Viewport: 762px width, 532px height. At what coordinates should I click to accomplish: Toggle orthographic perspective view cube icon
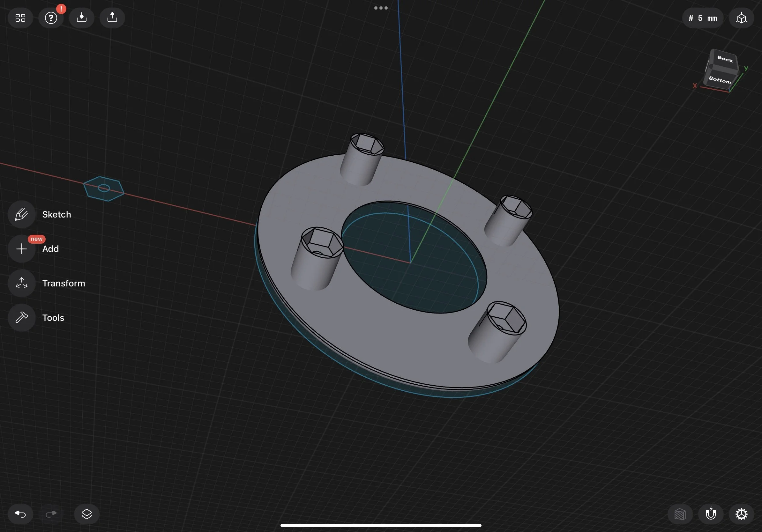(x=741, y=18)
